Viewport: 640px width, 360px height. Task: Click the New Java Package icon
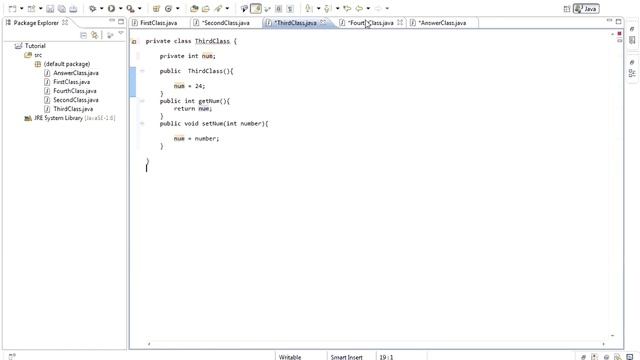156,9
